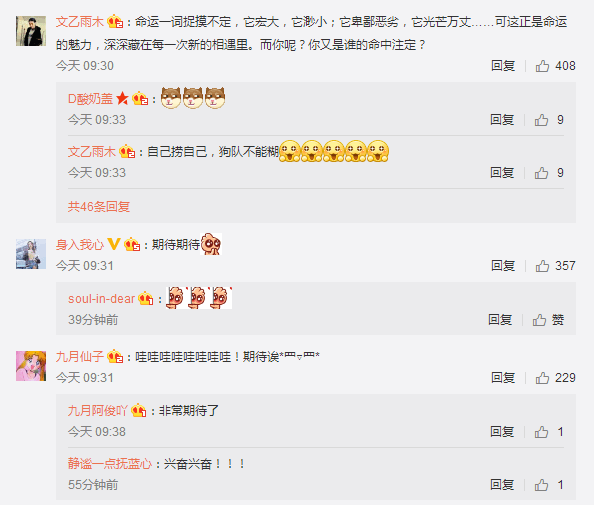
Task: Like 身入我心's comment with 357 likes
Action: click(x=555, y=266)
